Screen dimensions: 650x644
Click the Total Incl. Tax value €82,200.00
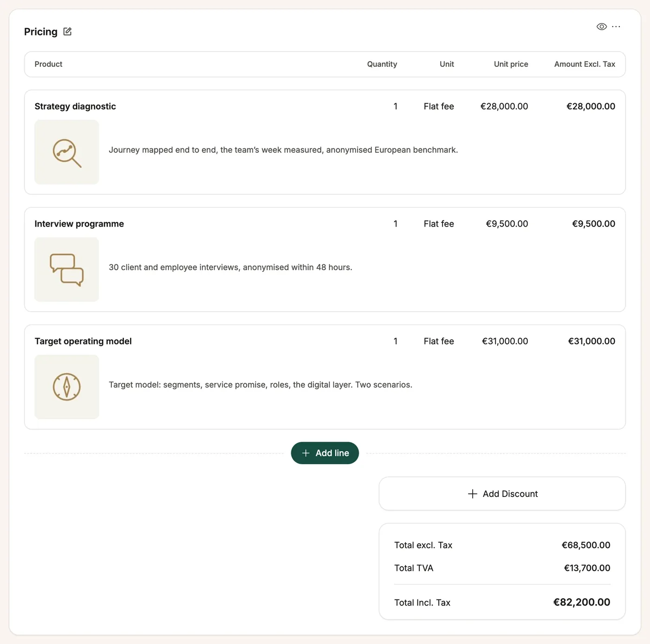[582, 602]
